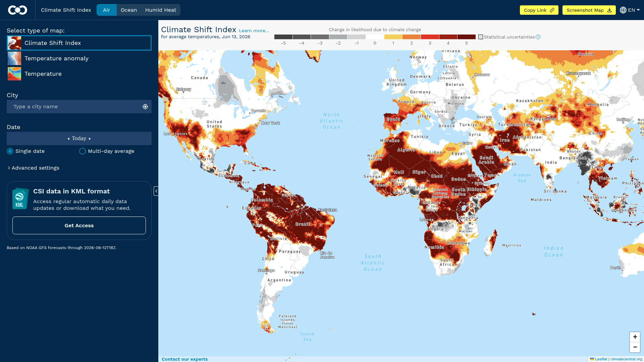Screen dimensions: 644x362
Task: Open the Learn more link
Action: (x=254, y=31)
